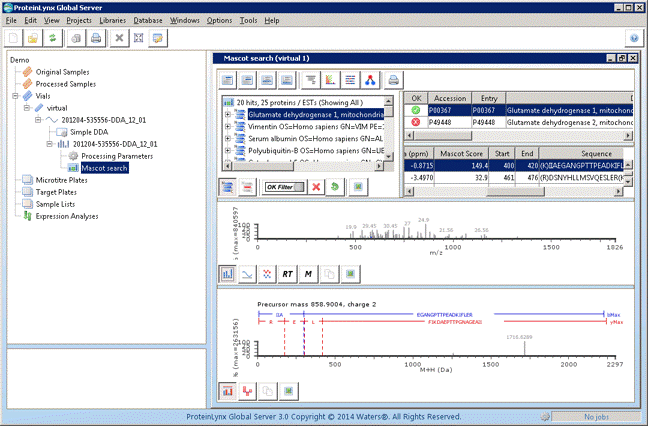The width and height of the screenshot is (648, 426).
Task: Expand the Vimentin protein hit
Action: coord(228,127)
